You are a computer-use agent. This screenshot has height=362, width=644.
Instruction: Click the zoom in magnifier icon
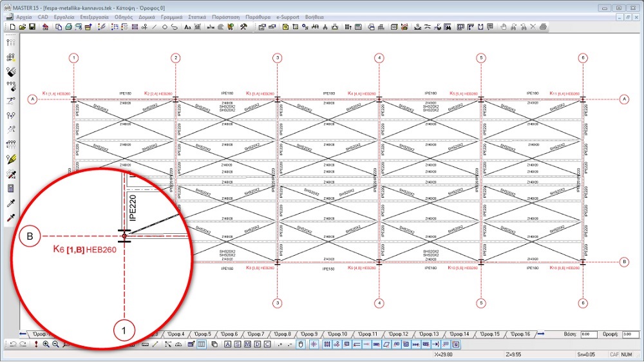click(x=46, y=345)
